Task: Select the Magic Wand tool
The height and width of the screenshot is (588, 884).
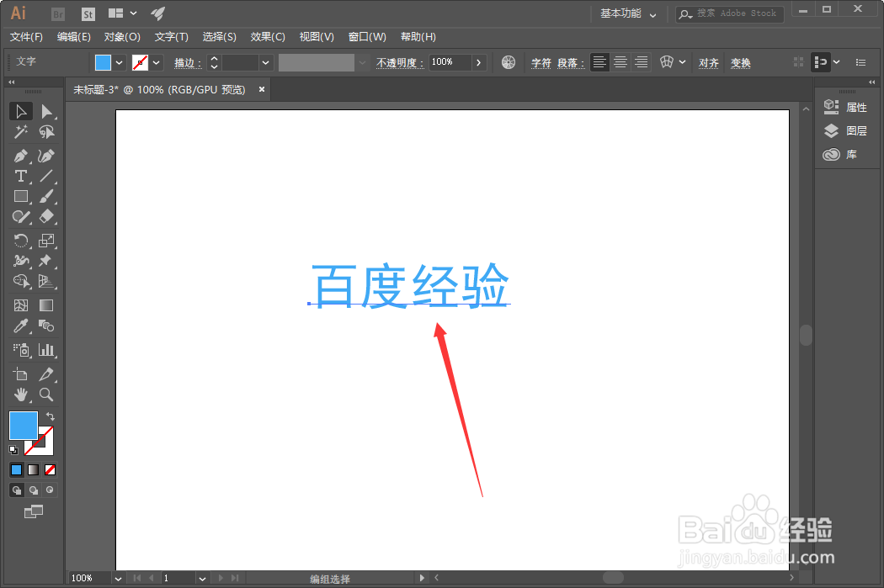Action: pyautogui.click(x=20, y=132)
